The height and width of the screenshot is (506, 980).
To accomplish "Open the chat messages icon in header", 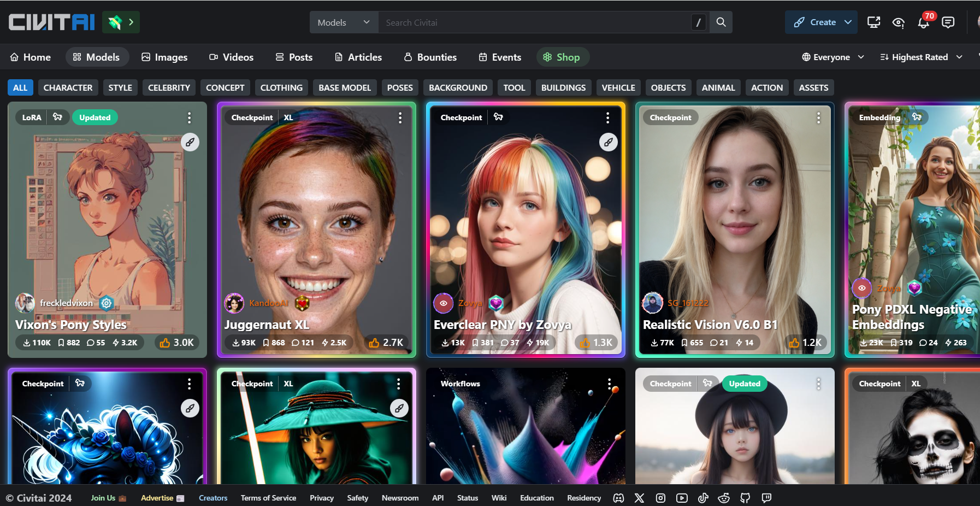I will point(948,22).
